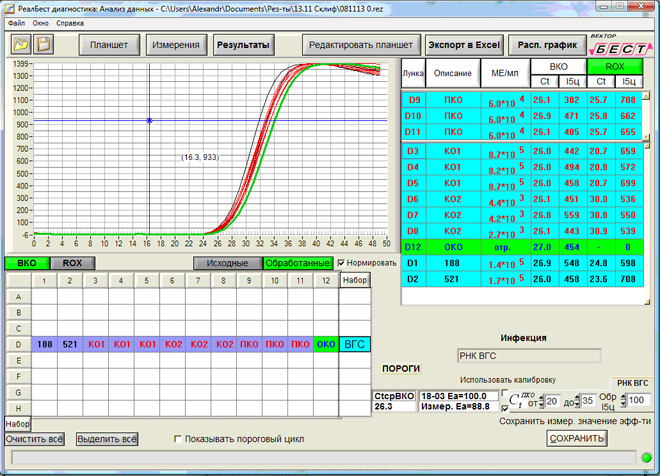The width and height of the screenshot is (660, 476).
Task: Click the 'до' field showing 35
Action: point(588,401)
